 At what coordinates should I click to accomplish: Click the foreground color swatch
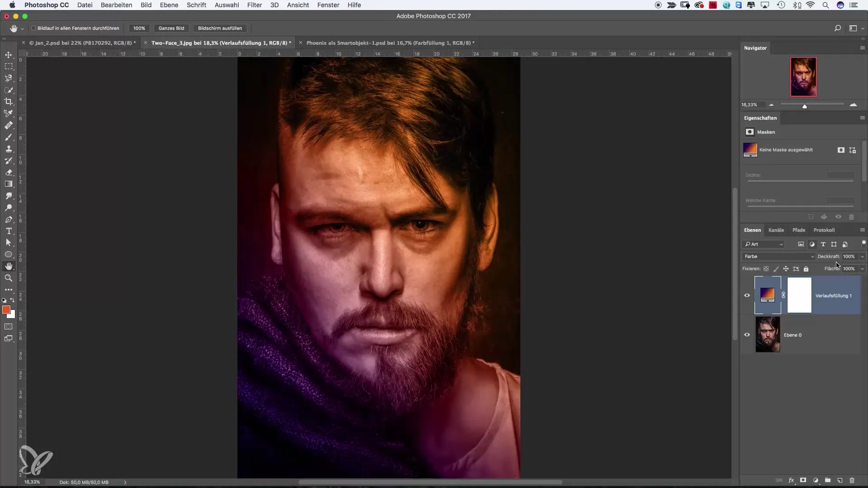point(6,310)
